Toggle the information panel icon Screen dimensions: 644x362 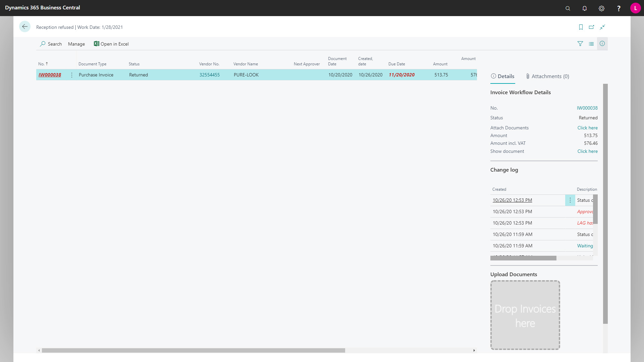pos(602,43)
